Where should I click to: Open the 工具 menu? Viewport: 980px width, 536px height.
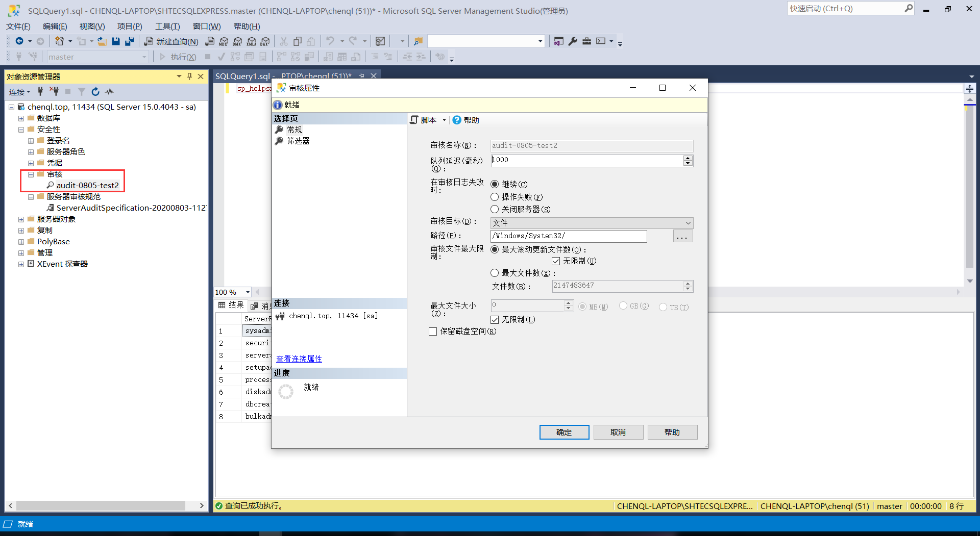pyautogui.click(x=167, y=27)
